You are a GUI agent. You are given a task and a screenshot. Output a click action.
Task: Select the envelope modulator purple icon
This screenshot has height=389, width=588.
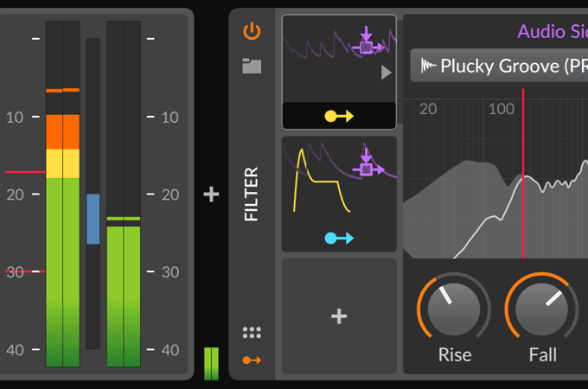point(367,163)
